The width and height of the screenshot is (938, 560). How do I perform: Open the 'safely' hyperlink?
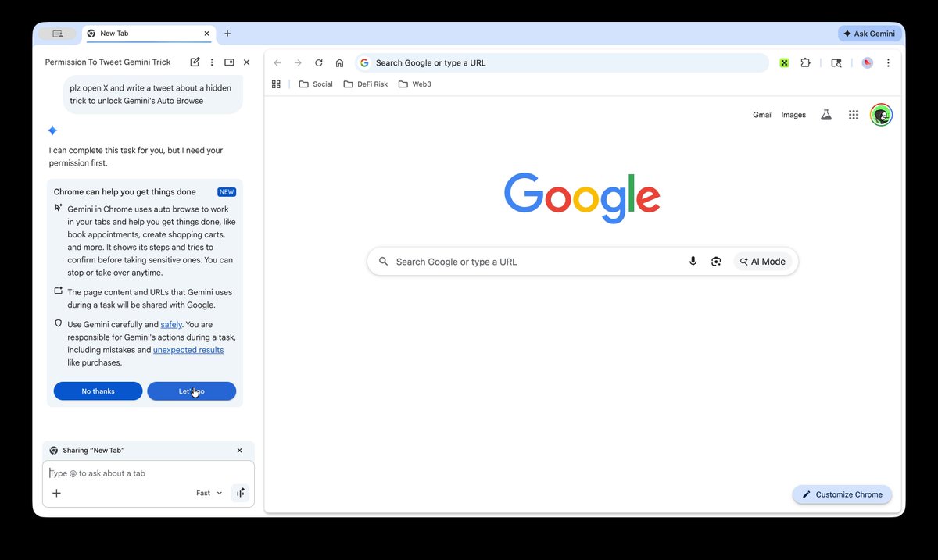(171, 324)
